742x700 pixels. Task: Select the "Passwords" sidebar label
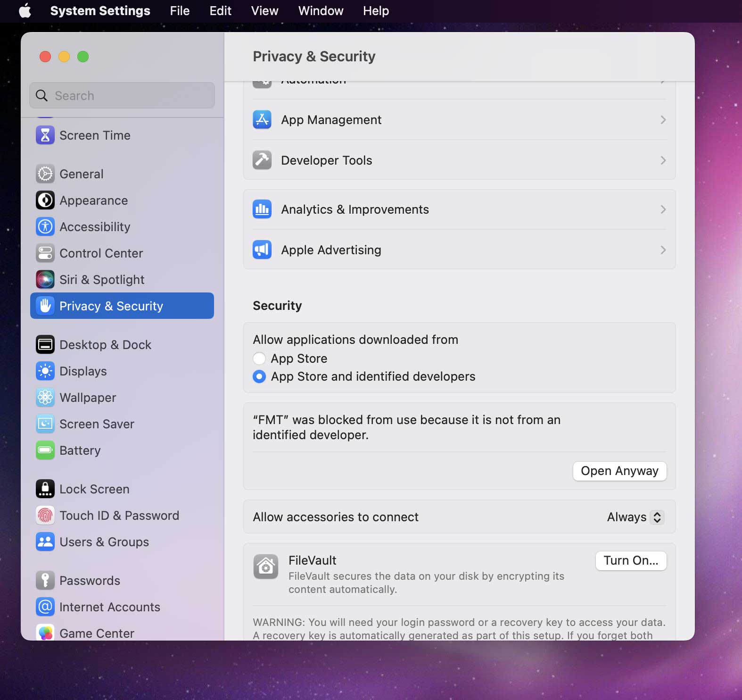90,581
